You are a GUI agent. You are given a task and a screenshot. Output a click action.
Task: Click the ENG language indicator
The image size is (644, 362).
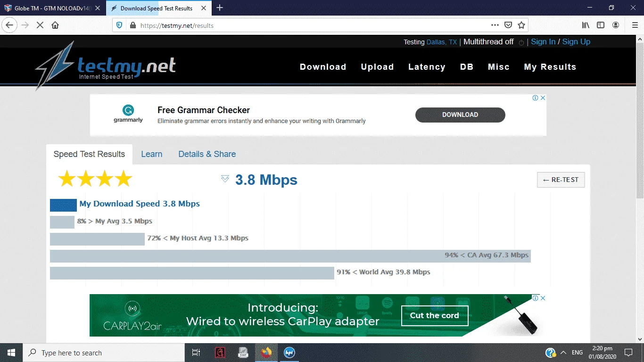(x=577, y=353)
